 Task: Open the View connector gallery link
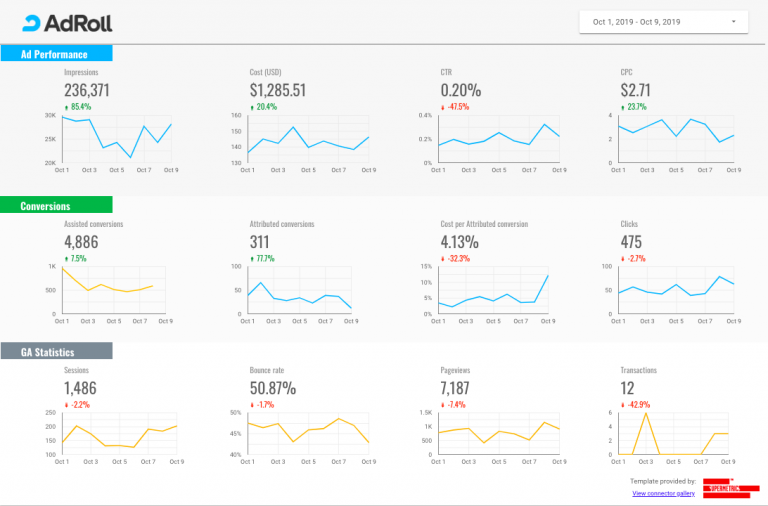coord(663,493)
